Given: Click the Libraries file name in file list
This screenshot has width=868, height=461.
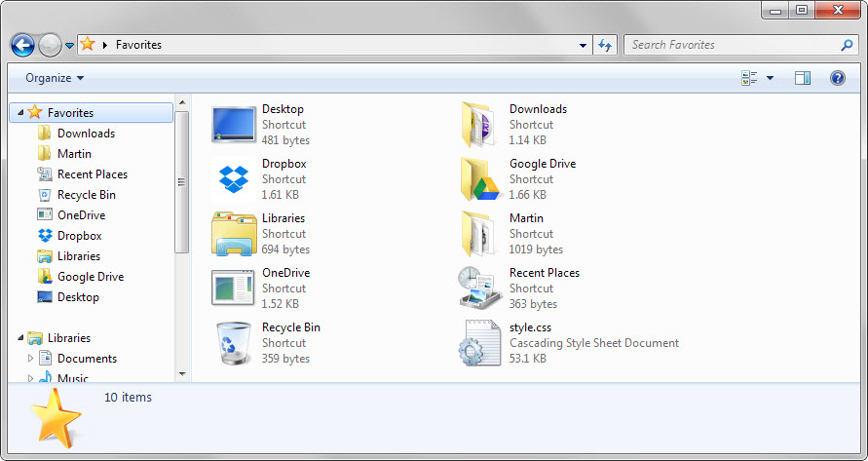Looking at the screenshot, I should (283, 218).
